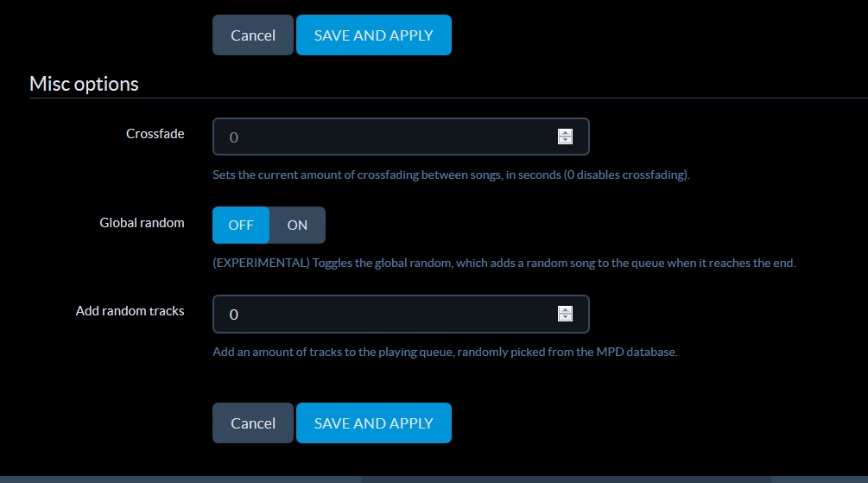Viewport: 868px width, 483px height.
Task: Set Global random to OFF
Action: (241, 225)
